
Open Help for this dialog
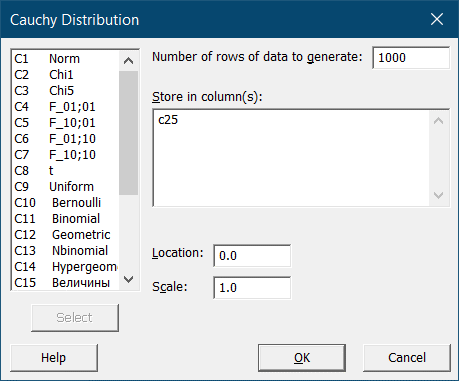point(54,358)
